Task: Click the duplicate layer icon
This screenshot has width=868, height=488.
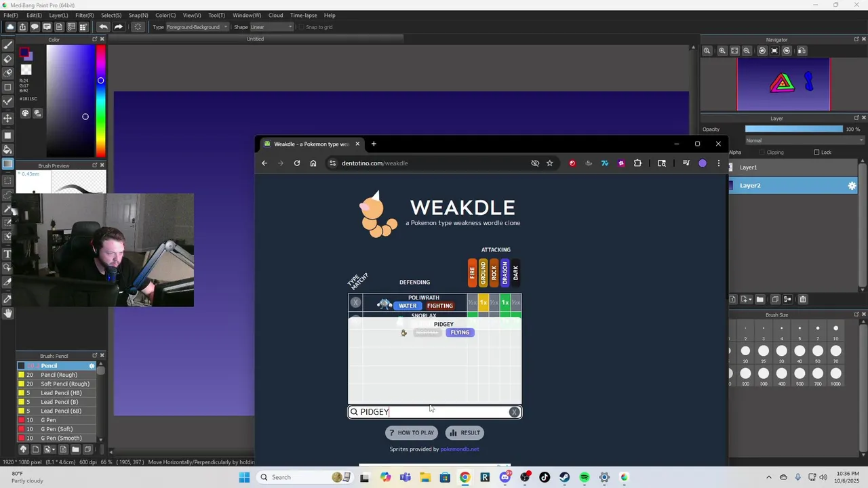Action: (x=776, y=300)
